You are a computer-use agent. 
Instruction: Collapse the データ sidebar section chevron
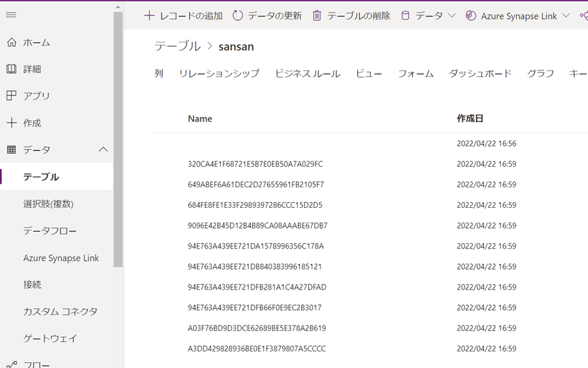click(x=103, y=149)
